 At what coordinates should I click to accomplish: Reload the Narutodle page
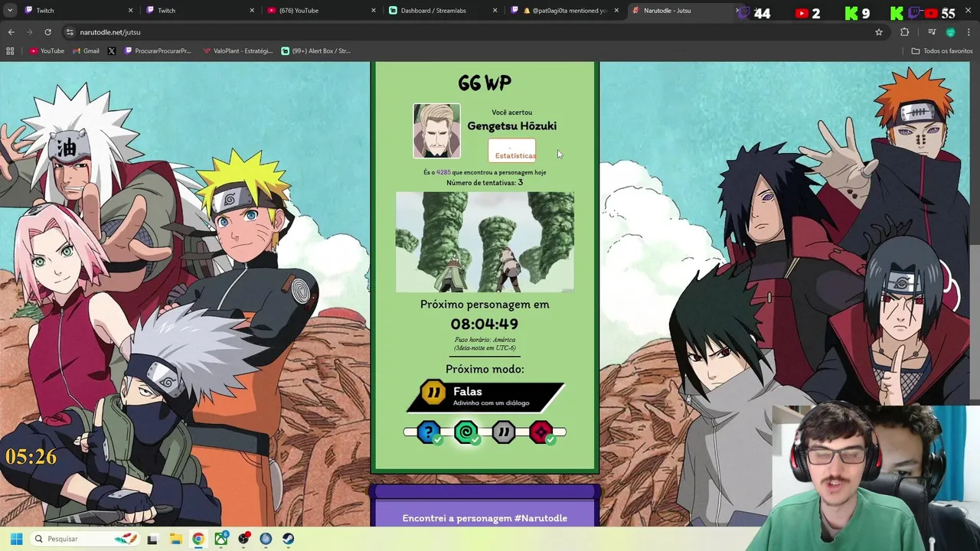click(x=47, y=32)
